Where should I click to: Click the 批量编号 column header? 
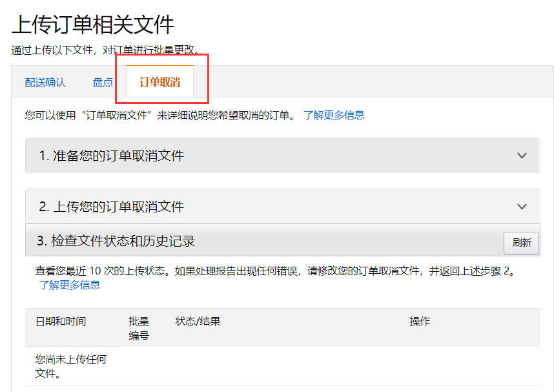tap(139, 328)
